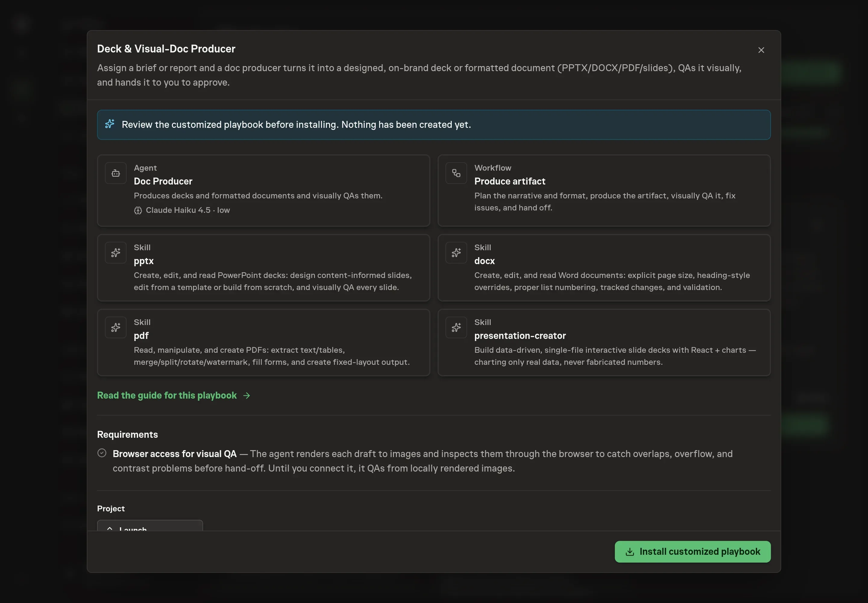Click the dialog description starting Assign a brief
The height and width of the screenshot is (603, 868).
pos(419,75)
